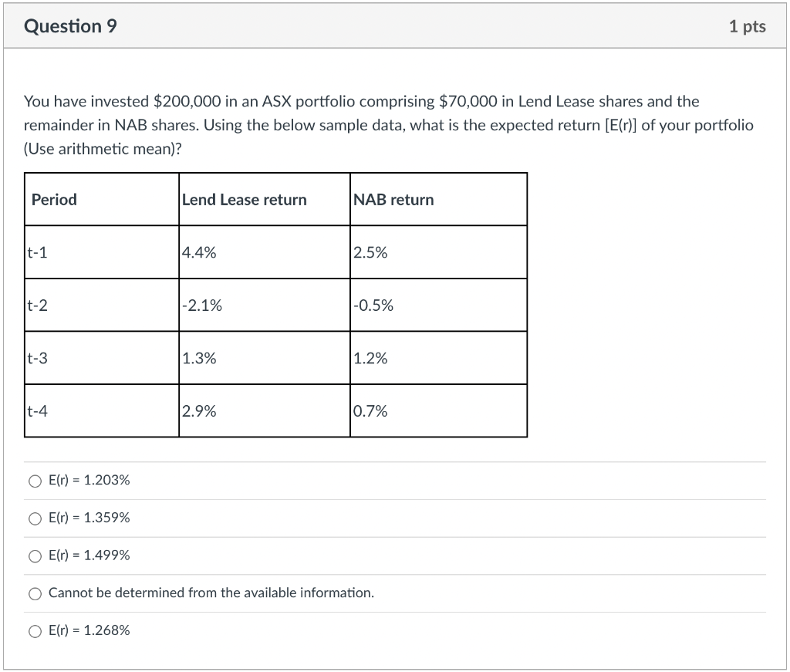The height and width of the screenshot is (672, 790).
Task: Click the NAB 0.7% table cell
Action: (370, 411)
